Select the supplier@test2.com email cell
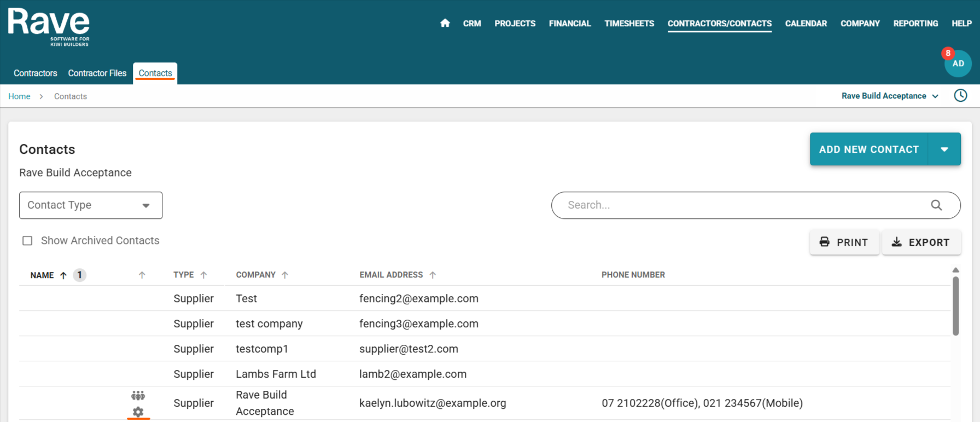Screen dimensions: 980x422 pyautogui.click(x=409, y=349)
